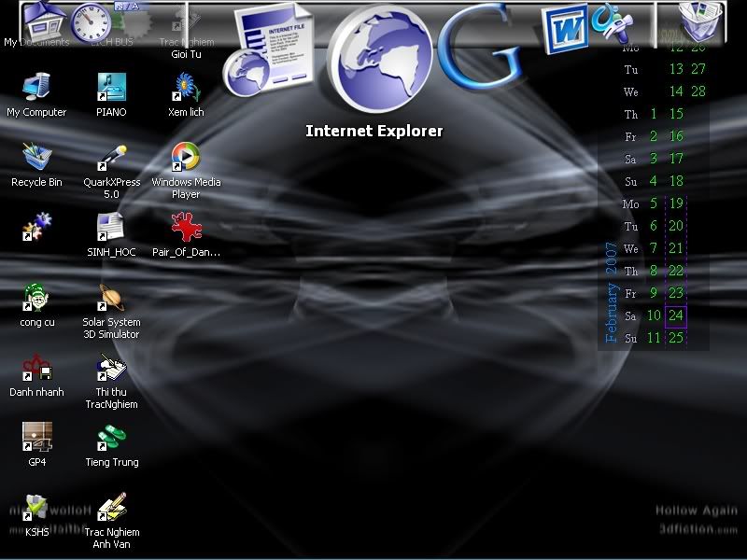Launch PIANO shortcut on desktop

(x=111, y=88)
